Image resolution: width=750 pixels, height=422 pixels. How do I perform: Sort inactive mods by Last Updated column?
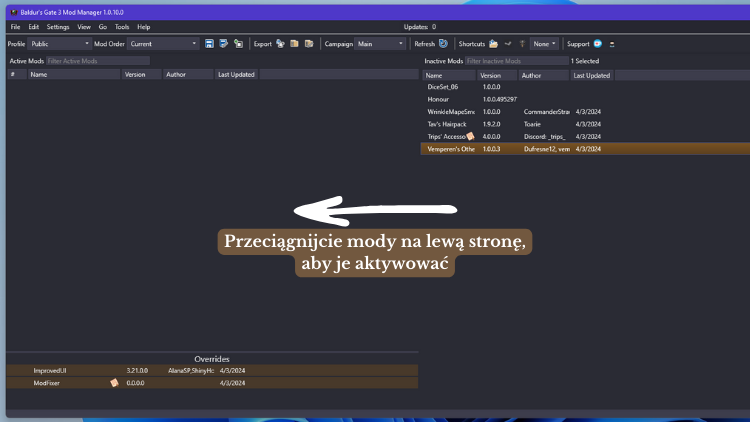592,75
